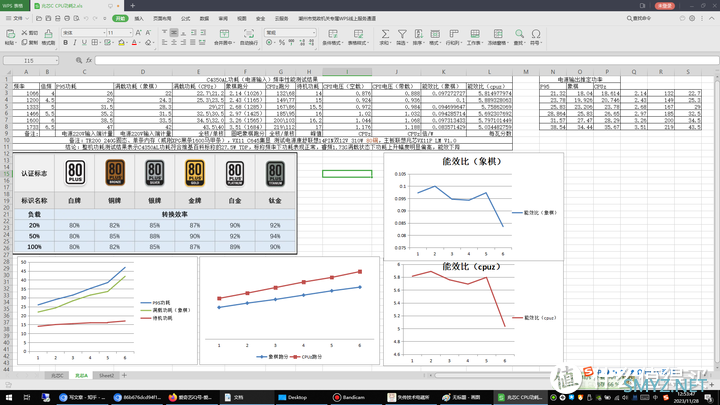Toggle underline formatting
This screenshot has height=405, width=720.
click(x=84, y=43)
